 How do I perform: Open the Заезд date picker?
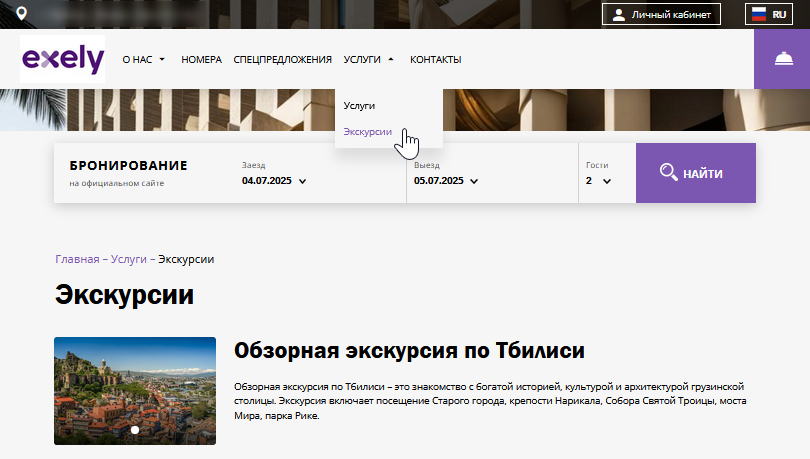[x=273, y=181]
